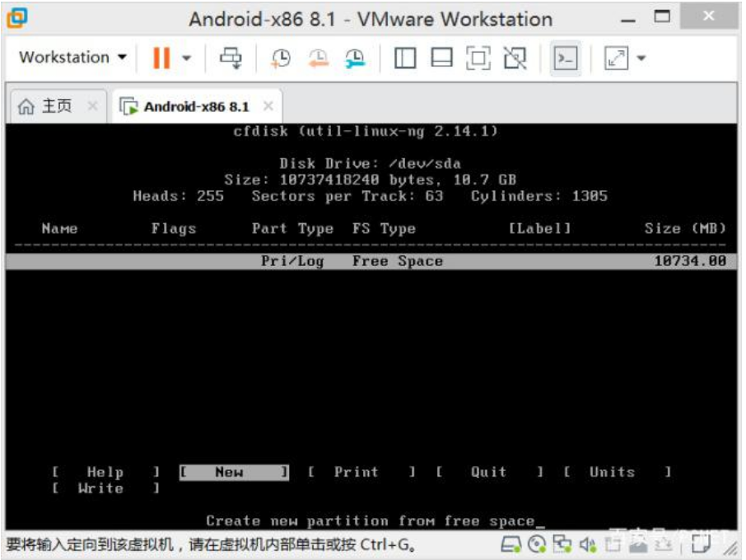Choose the Write option in cfdisk

[105, 488]
